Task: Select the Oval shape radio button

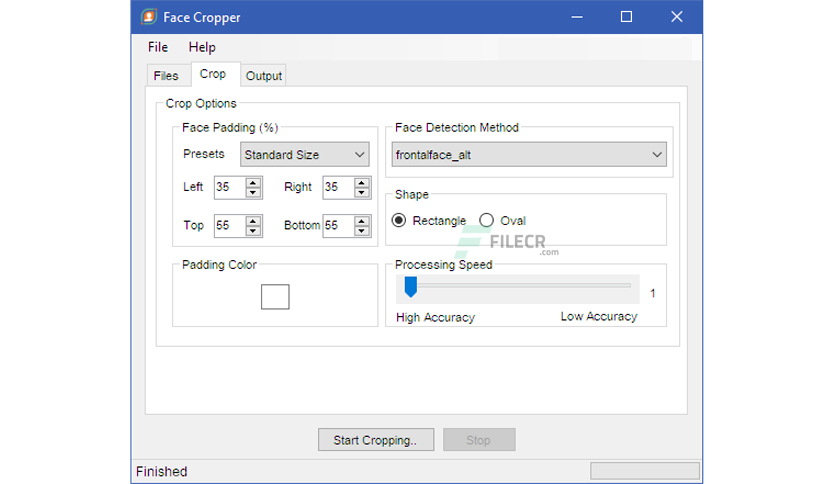Action: pos(486,220)
